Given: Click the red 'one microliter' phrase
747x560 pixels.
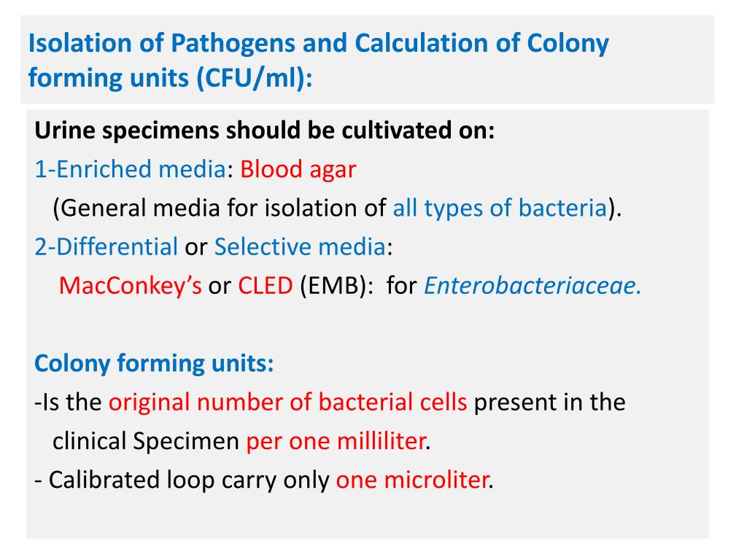Looking at the screenshot, I should click(411, 481).
